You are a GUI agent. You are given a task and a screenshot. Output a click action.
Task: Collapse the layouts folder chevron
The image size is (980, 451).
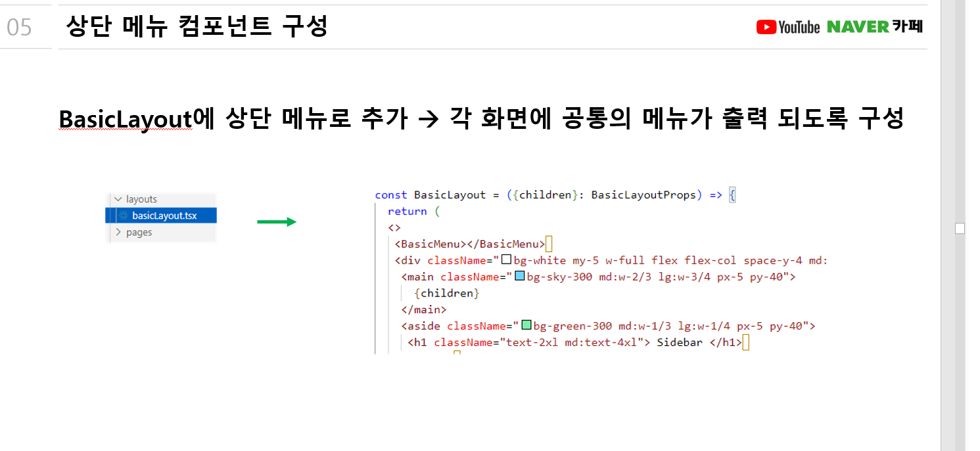(x=118, y=199)
